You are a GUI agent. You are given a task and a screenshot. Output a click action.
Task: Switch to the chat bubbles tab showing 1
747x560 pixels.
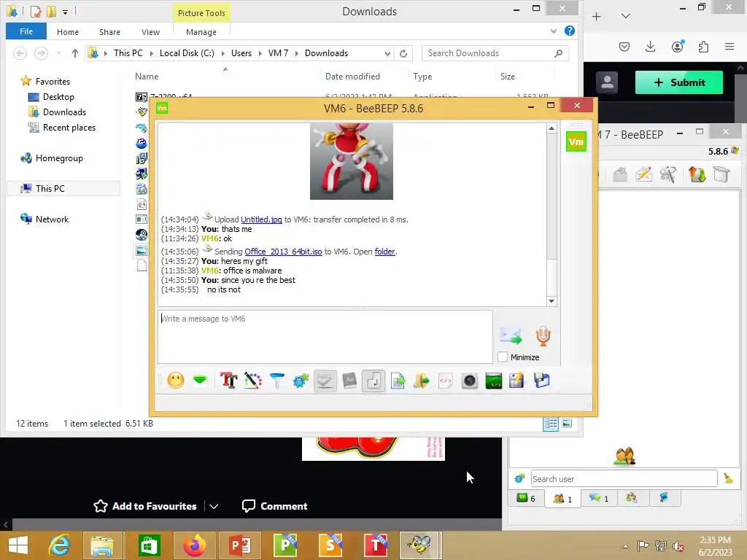tap(599, 498)
